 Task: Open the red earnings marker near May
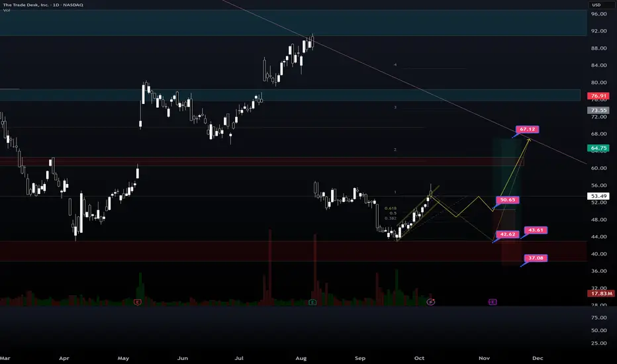[x=137, y=302]
